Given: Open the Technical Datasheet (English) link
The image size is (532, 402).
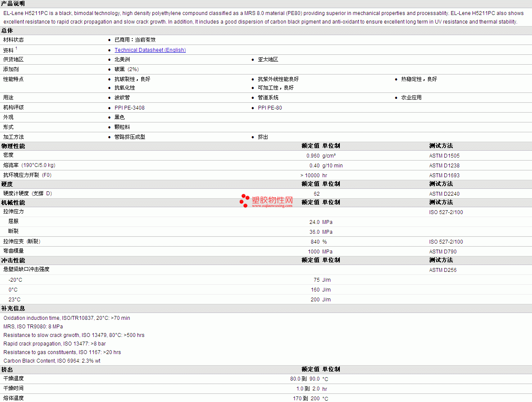Looking at the screenshot, I should click(150, 50).
